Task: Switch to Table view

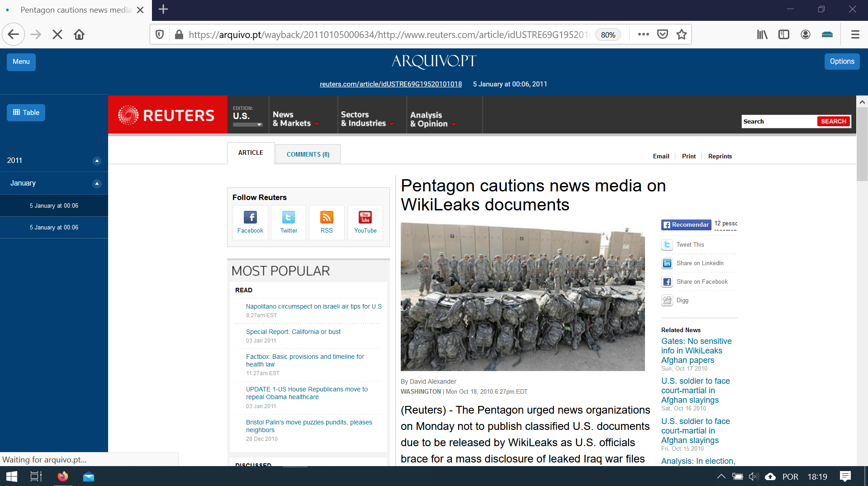Action: pyautogui.click(x=26, y=113)
